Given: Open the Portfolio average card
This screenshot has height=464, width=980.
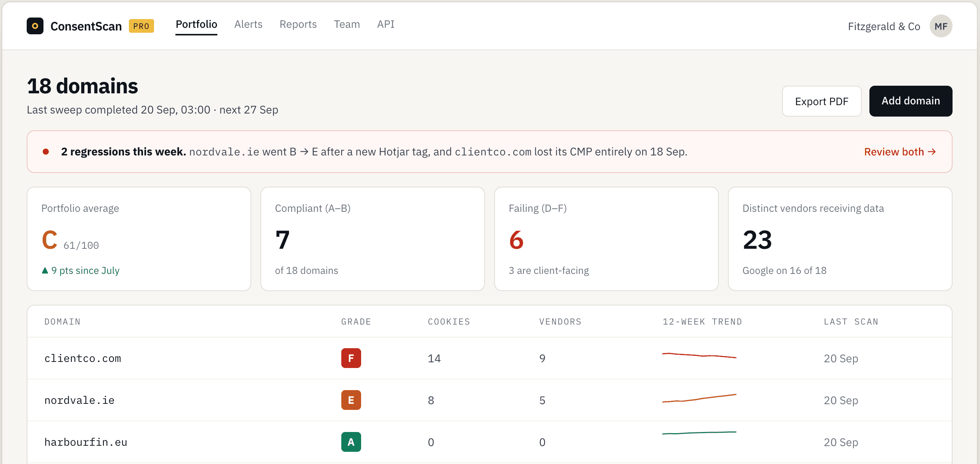Looking at the screenshot, I should coord(139,239).
